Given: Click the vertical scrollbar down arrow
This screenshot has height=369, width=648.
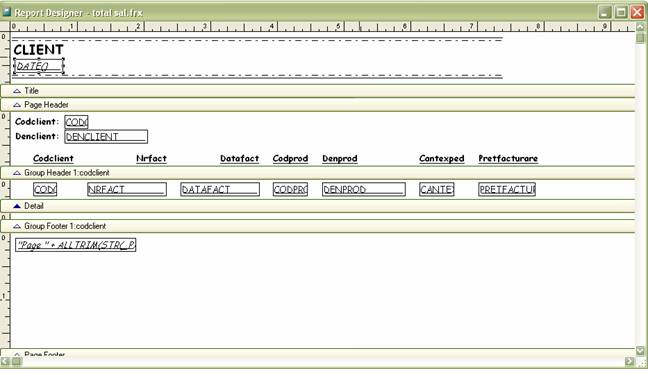Looking at the screenshot, I should [x=640, y=351].
